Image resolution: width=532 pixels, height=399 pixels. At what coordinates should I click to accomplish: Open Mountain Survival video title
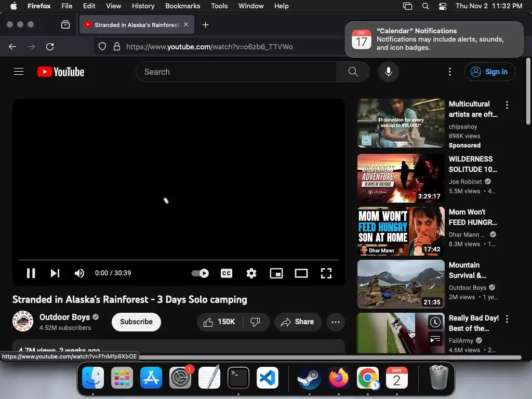pyautogui.click(x=467, y=270)
